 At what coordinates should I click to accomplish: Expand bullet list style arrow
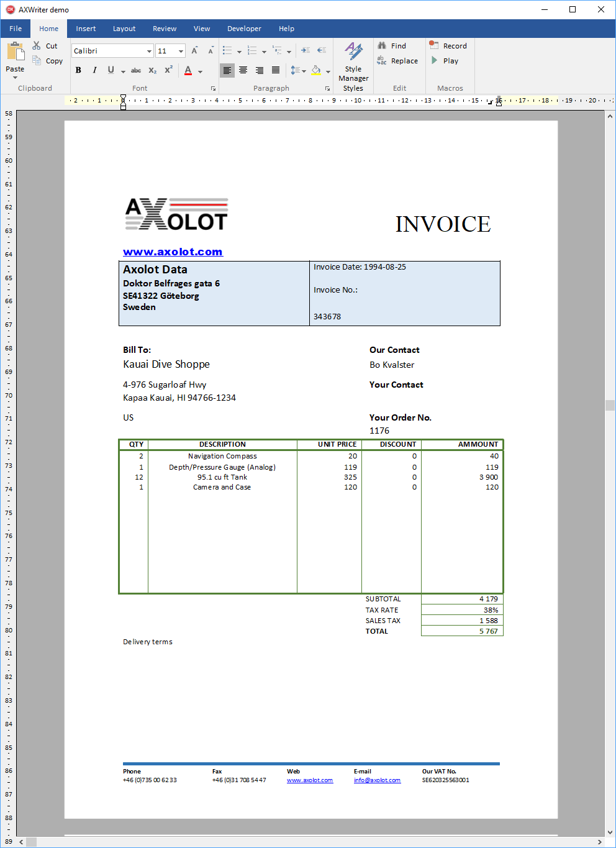click(239, 52)
